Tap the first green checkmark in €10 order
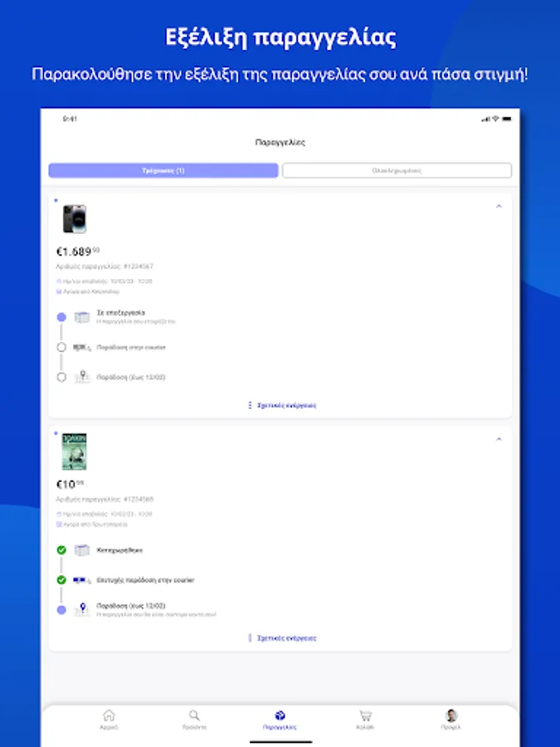Screen dimensions: 560x747 click(x=61, y=550)
